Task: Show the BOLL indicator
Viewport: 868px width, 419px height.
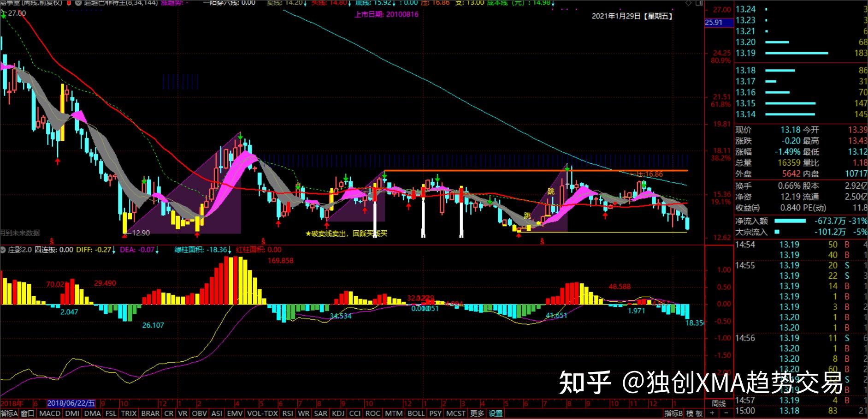Action: point(416,413)
